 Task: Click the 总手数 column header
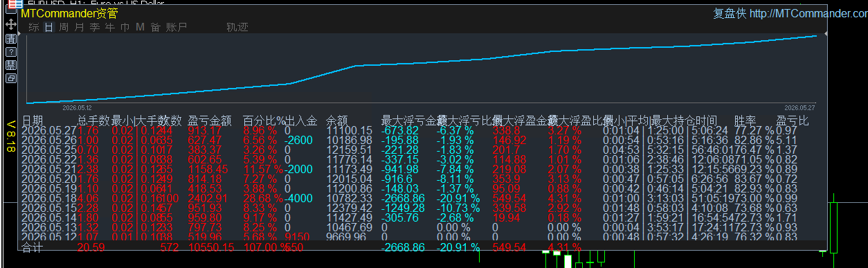[93, 121]
